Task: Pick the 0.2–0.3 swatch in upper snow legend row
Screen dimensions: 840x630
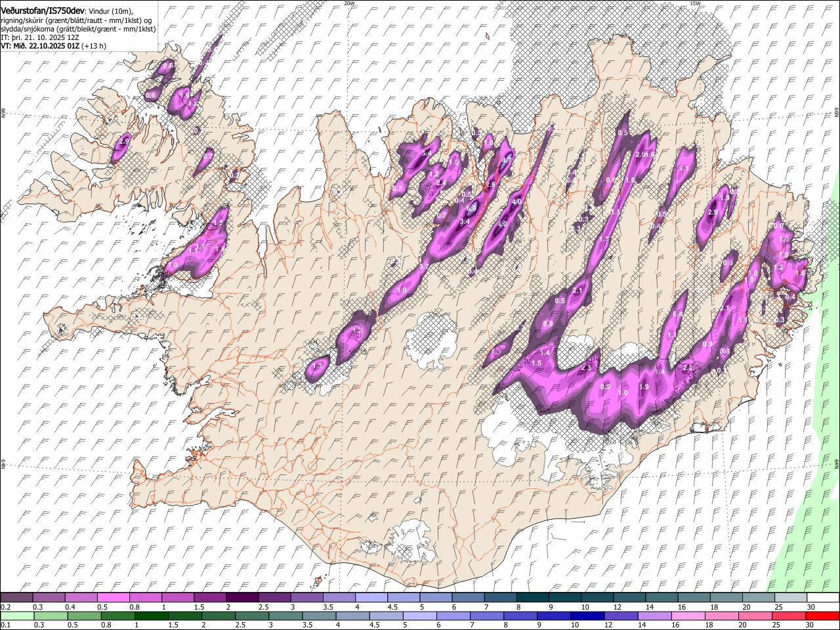Action: [16, 598]
